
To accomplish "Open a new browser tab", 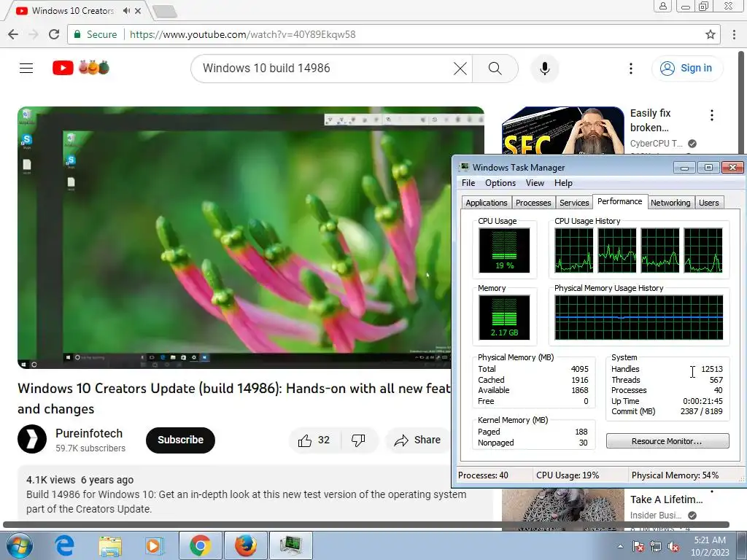I will (165, 11).
